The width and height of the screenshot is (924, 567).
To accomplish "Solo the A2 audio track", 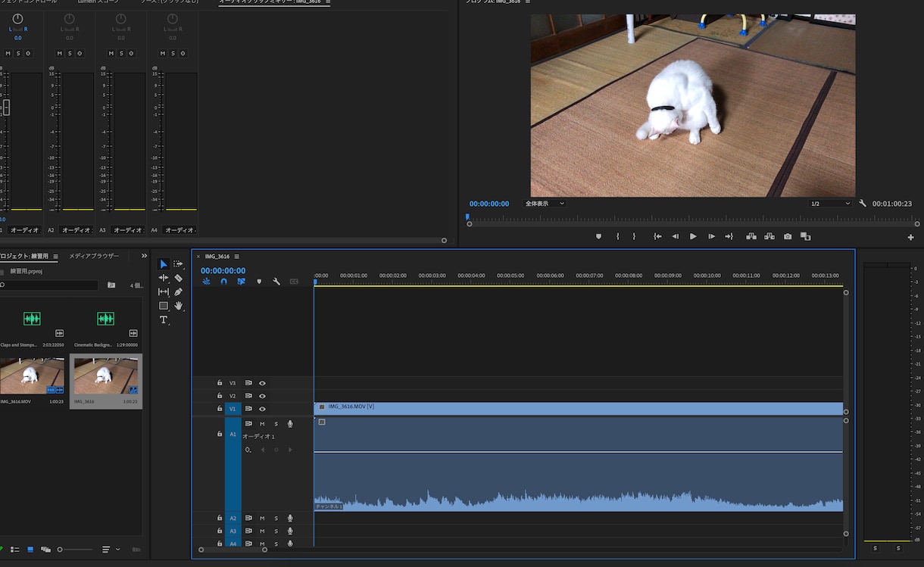I will point(276,519).
